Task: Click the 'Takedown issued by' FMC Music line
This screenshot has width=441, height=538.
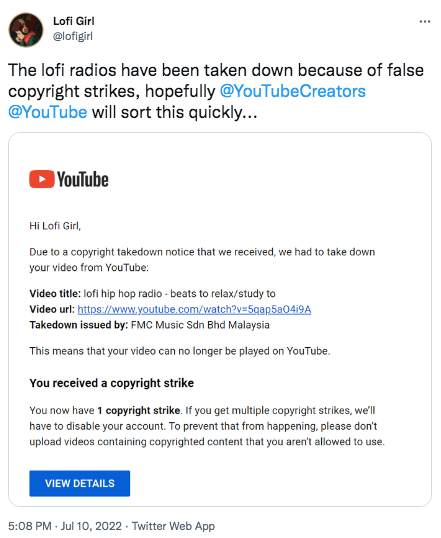Action: (149, 325)
